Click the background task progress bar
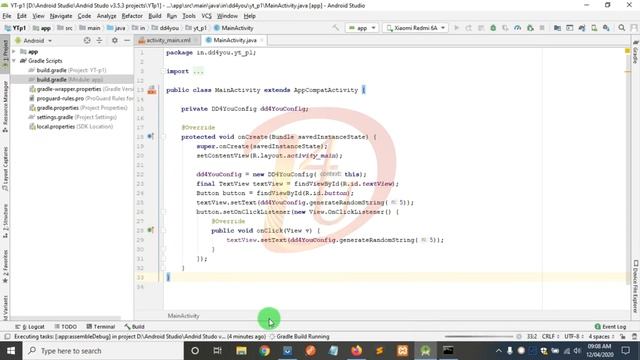This screenshot has height=360, width=640. [478, 336]
